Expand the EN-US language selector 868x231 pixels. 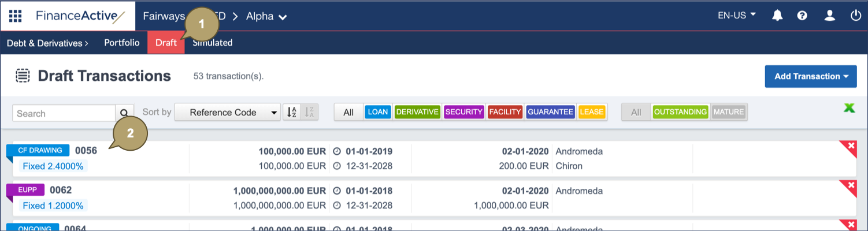coord(736,16)
